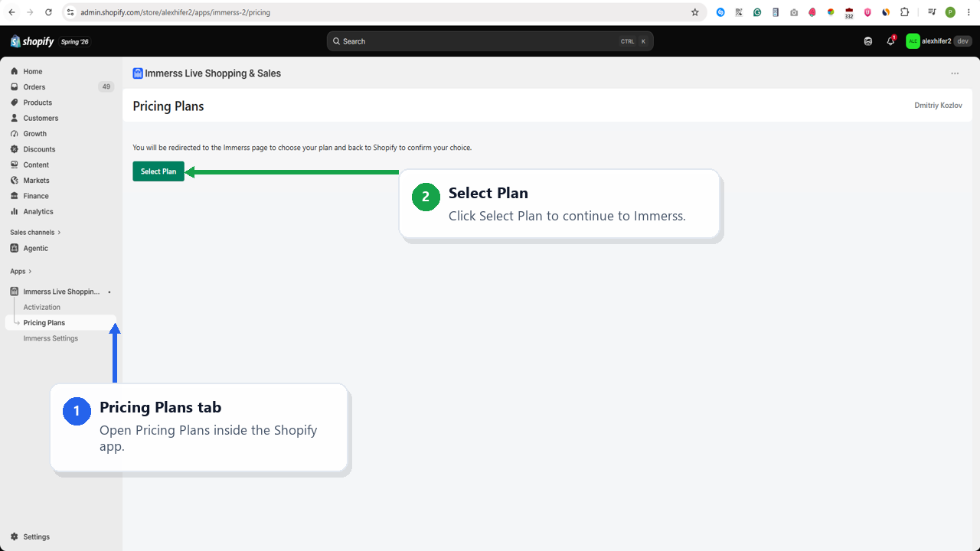
Task: Click the Immerss app icon beside the title
Action: pyautogui.click(x=138, y=73)
